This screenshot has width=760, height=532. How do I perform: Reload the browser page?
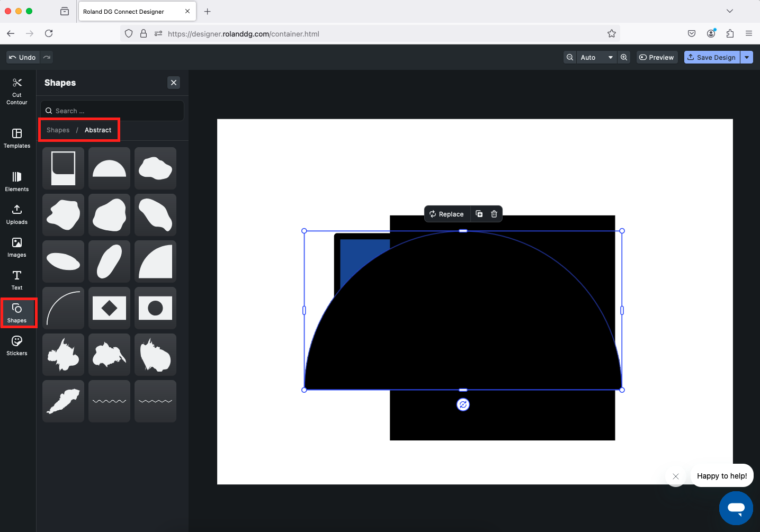tap(49, 33)
